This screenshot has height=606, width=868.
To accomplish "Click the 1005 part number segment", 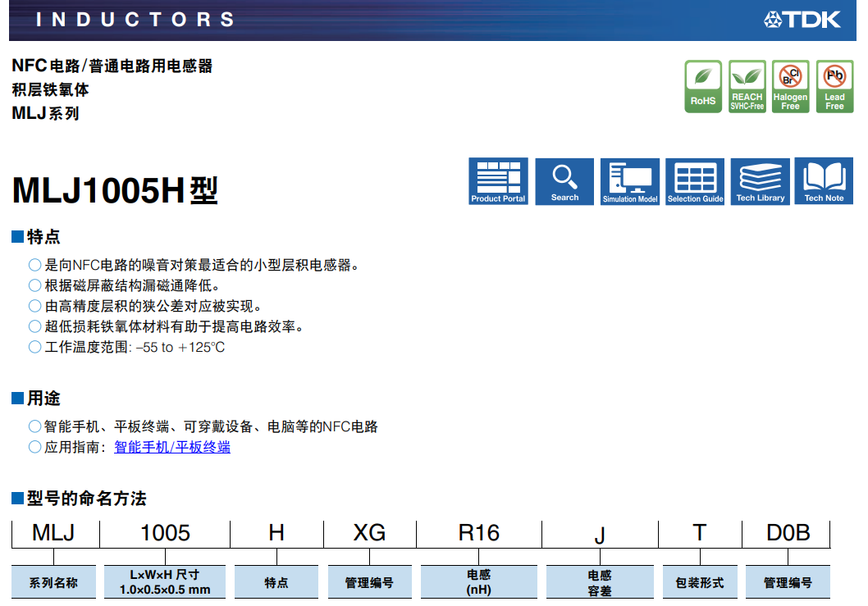I will tap(165, 533).
